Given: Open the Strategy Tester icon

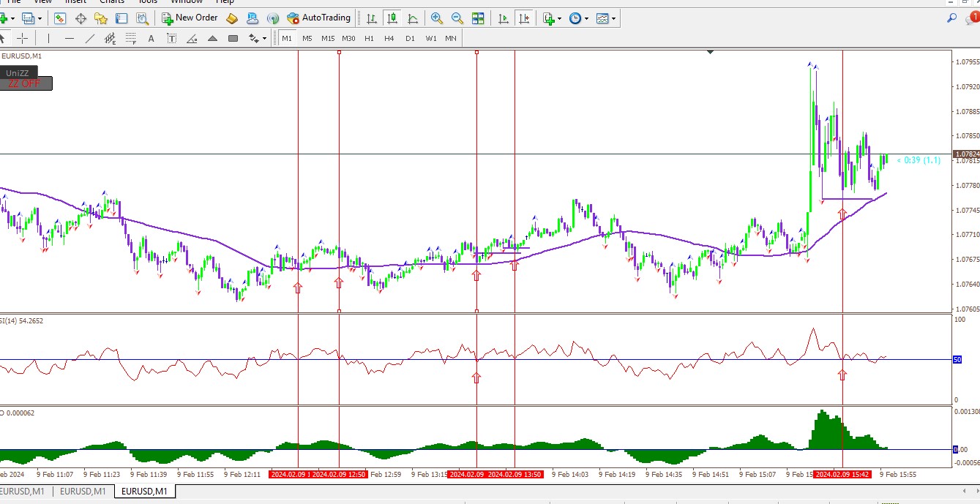Looking at the screenshot, I should tap(143, 18).
